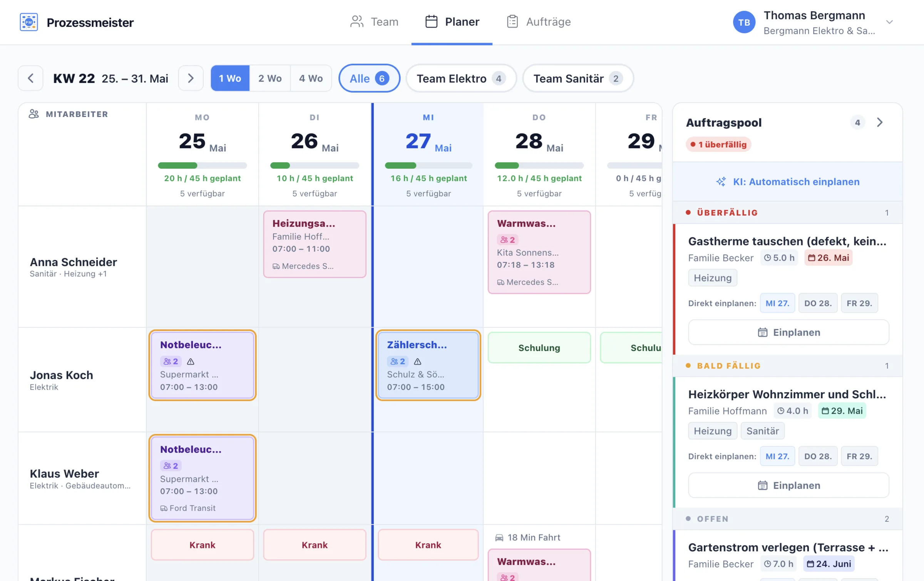Schedule Heizkörper job directly on DO 28.
Screen dimensions: 924x581
818,456
